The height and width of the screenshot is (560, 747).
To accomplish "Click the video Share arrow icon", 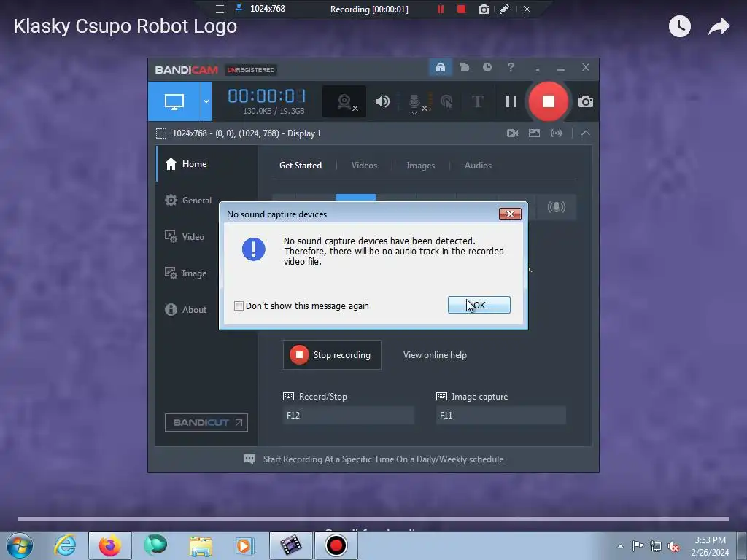I will pos(719,26).
